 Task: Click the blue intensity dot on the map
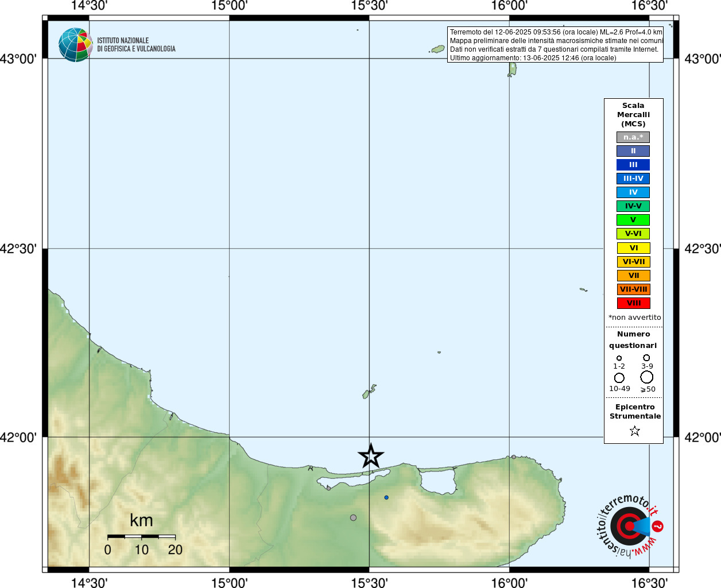(x=386, y=497)
